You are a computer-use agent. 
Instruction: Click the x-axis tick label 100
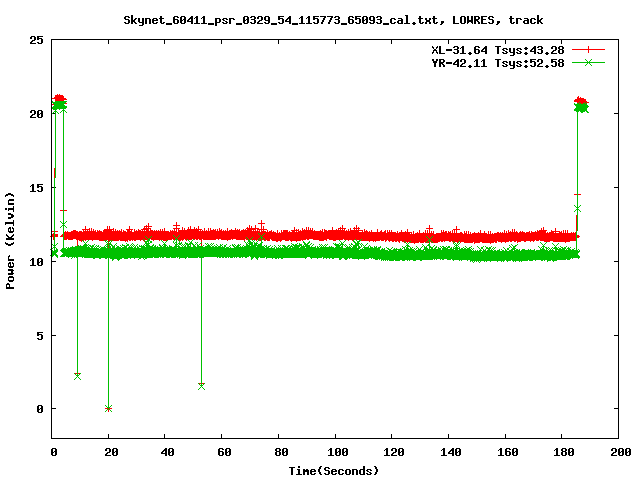[338, 452]
